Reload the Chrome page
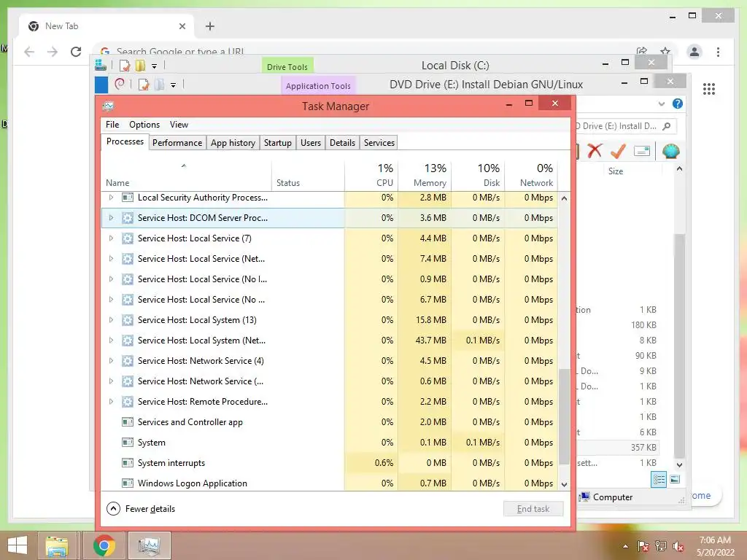This screenshot has width=747, height=560. pos(76,52)
